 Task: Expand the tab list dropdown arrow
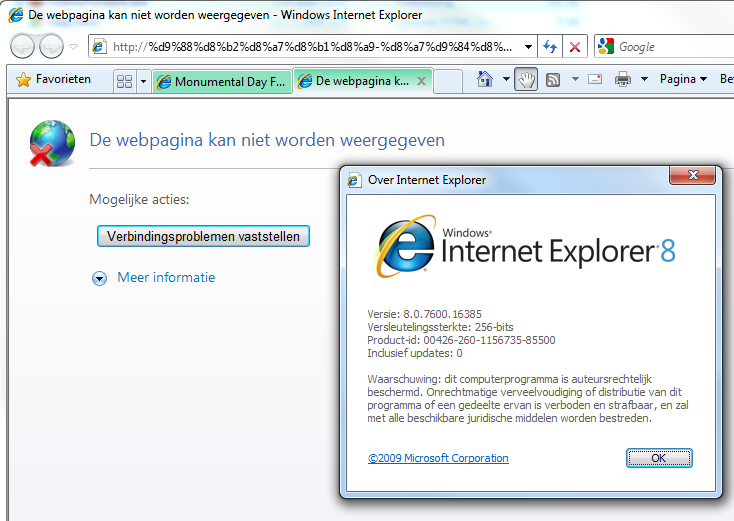[x=143, y=81]
